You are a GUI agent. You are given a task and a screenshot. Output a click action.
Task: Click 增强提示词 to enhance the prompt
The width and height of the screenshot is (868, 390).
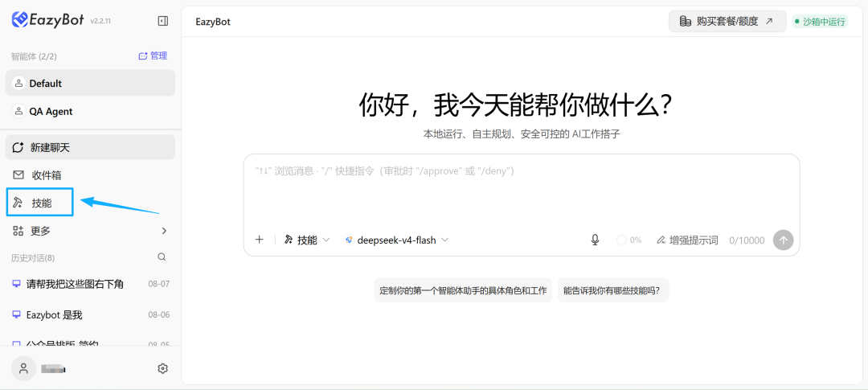(687, 240)
